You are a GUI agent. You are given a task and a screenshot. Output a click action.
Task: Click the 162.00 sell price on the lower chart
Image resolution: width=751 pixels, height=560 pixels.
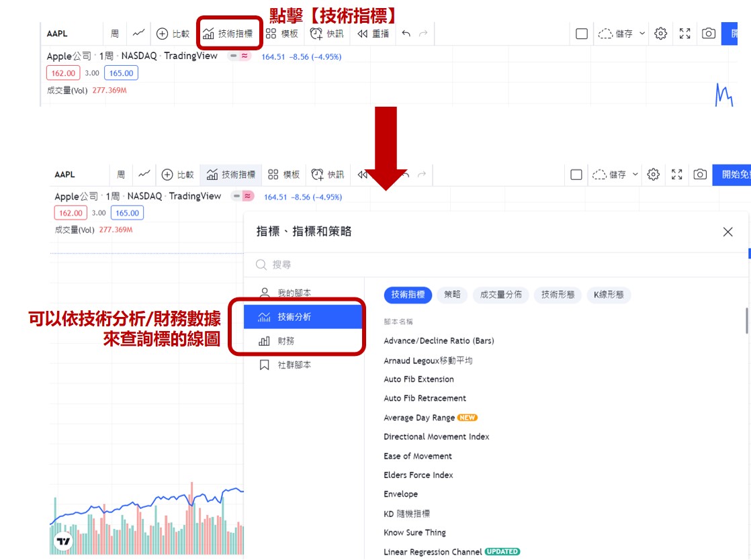(71, 213)
